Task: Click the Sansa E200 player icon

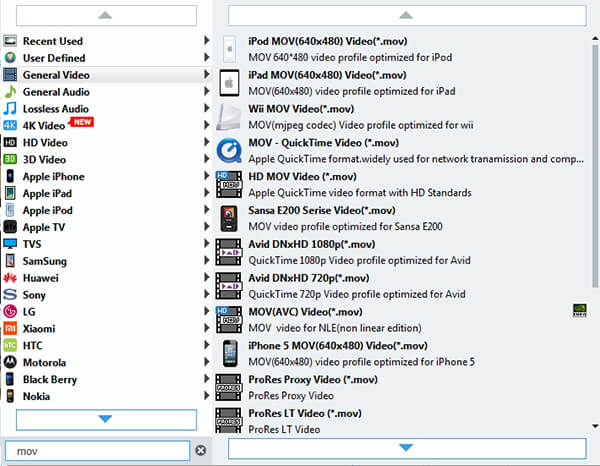Action: click(x=228, y=218)
